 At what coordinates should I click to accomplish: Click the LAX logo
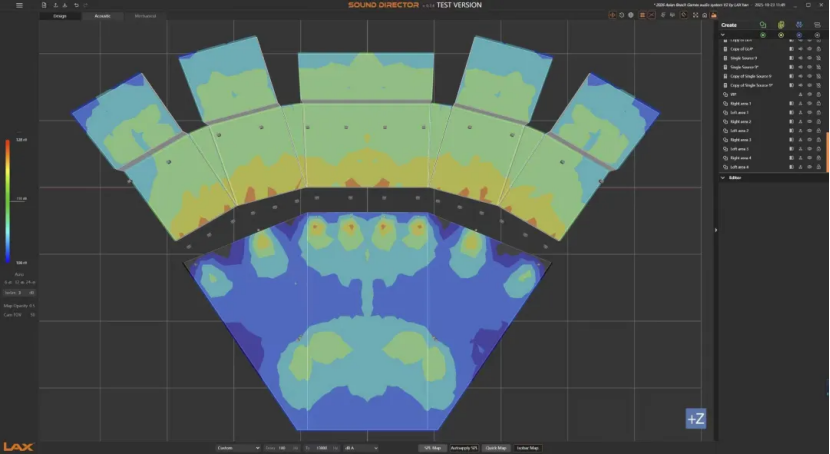pyautogui.click(x=19, y=447)
